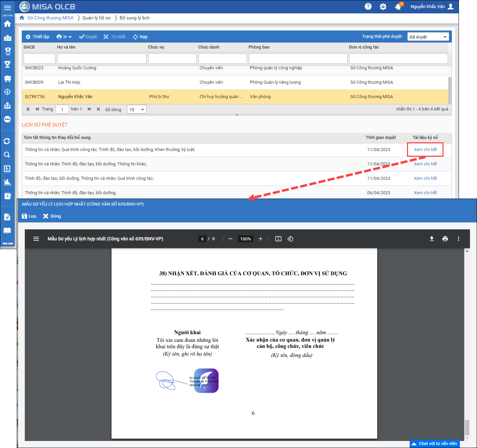Open the Trạng thái phê duyệt dropdown
This screenshot has width=477, height=448.
tap(428, 37)
